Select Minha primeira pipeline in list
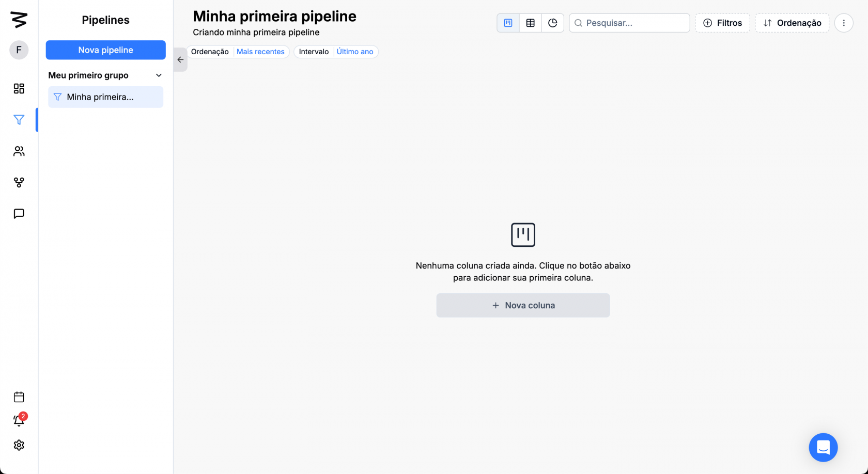 105,97
